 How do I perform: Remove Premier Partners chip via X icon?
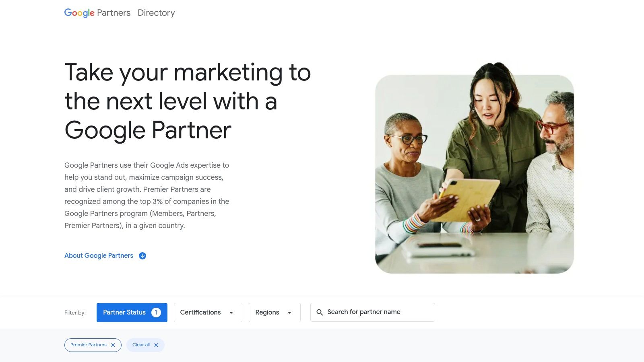coord(113,345)
